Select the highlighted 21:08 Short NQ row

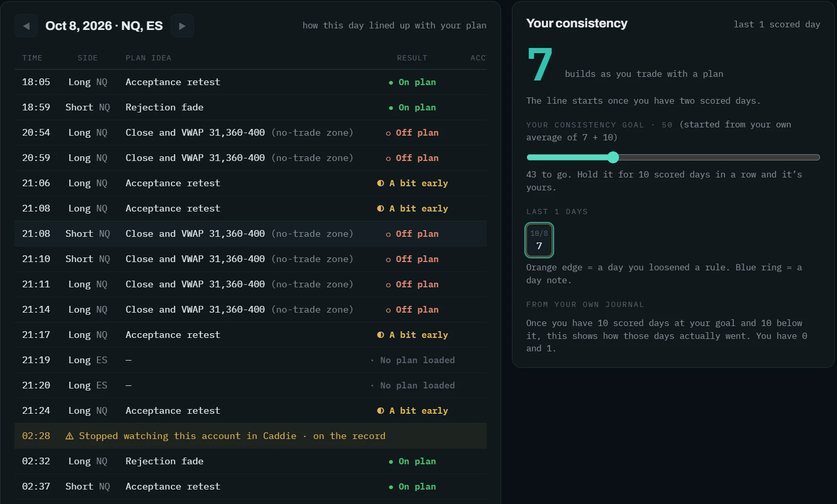pyautogui.click(x=251, y=234)
